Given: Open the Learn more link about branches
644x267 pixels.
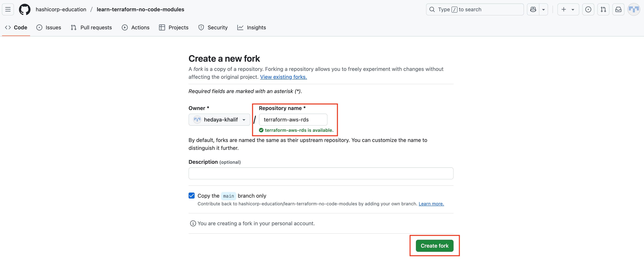Looking at the screenshot, I should 431,204.
